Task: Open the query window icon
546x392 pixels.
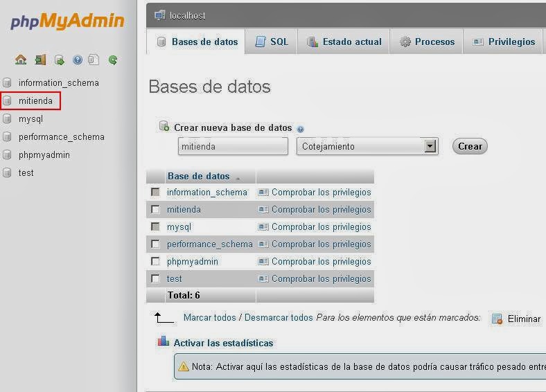Action: [x=60, y=60]
